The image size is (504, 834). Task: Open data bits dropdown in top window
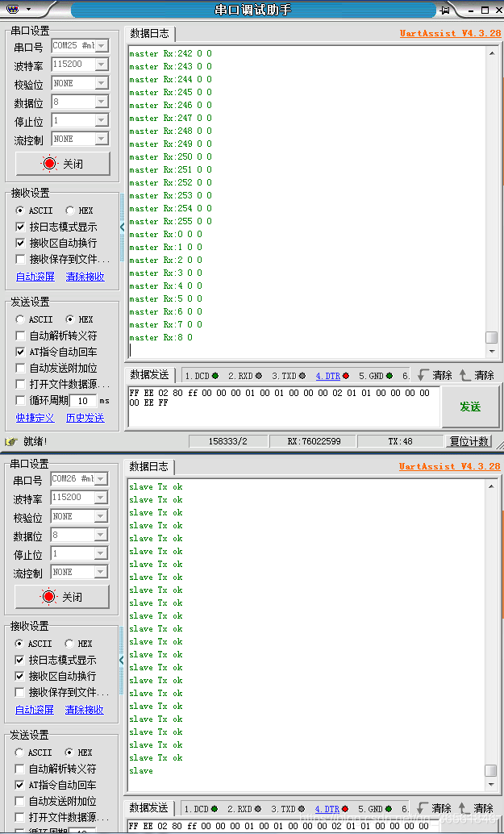(101, 102)
